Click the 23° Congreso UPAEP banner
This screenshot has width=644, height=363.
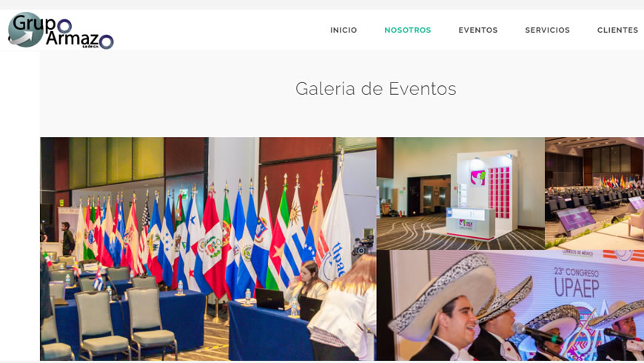(x=577, y=282)
